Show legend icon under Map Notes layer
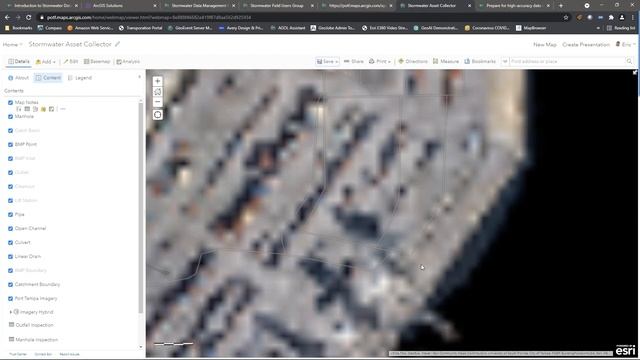 pos(19,109)
